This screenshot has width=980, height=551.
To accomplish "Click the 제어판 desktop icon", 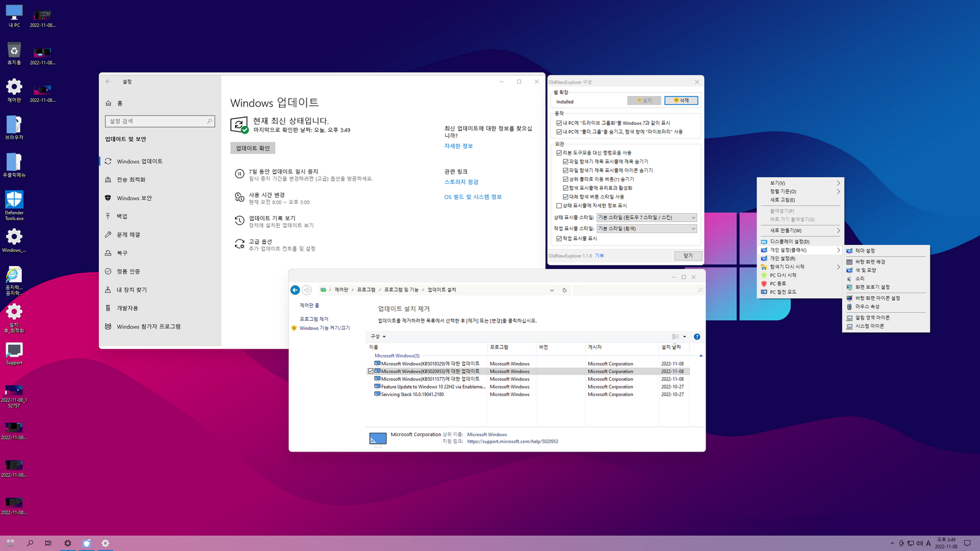I will click(14, 90).
